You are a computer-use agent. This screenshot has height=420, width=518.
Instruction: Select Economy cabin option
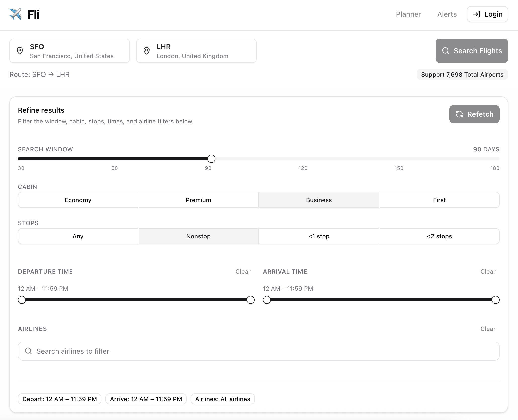78,200
